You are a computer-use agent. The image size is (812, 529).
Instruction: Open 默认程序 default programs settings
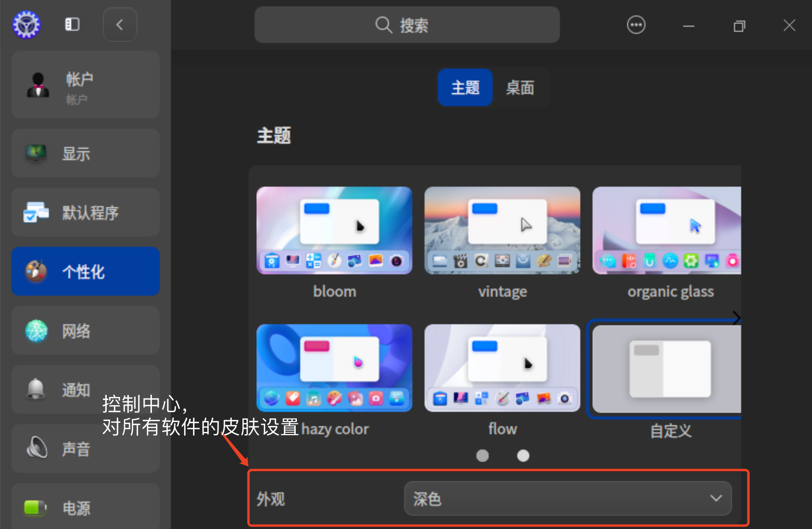click(x=86, y=213)
